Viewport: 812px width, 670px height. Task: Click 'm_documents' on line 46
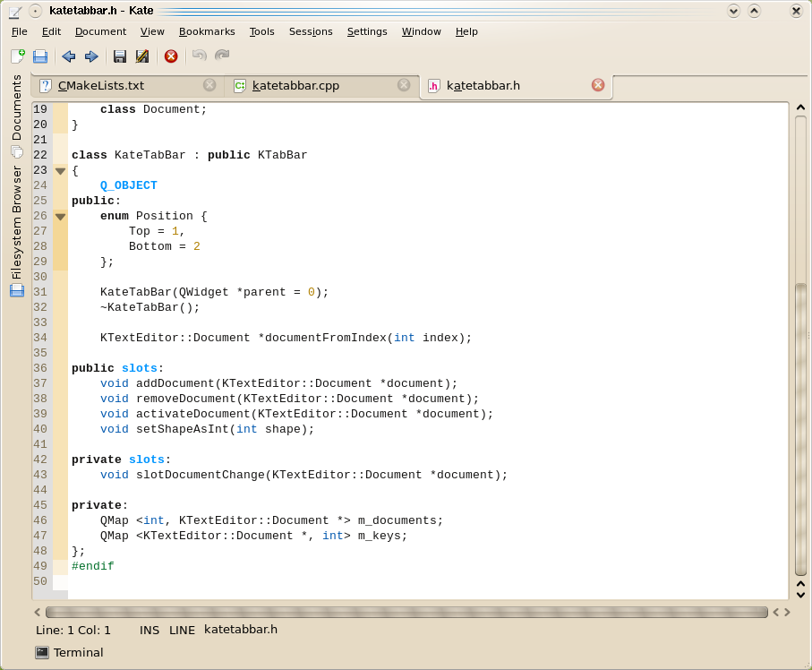pos(397,520)
